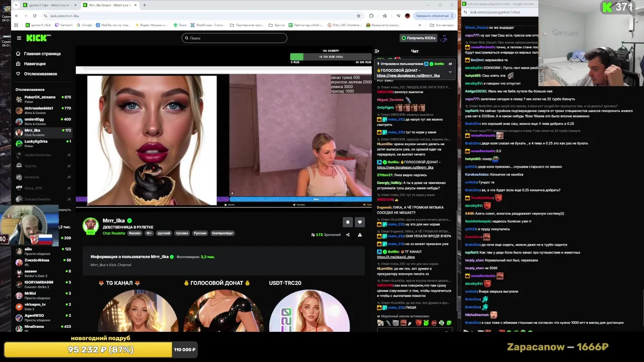Open the user avatar menu on Kick header
Screen dimensions: 644x362
click(444, 38)
